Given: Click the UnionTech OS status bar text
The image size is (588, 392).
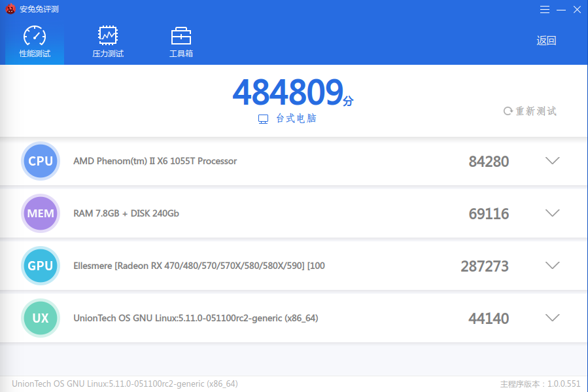Looking at the screenshot, I should [x=125, y=383].
